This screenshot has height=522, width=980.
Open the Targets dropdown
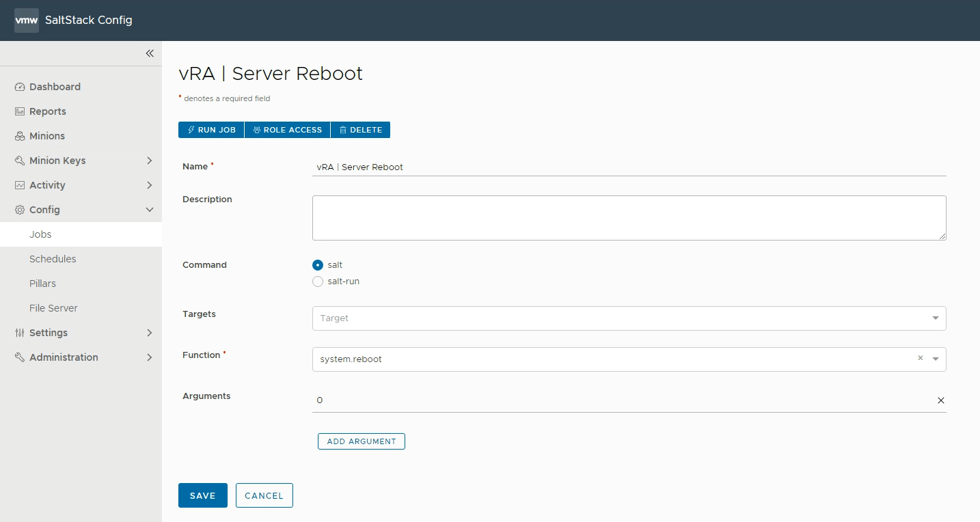coord(935,318)
